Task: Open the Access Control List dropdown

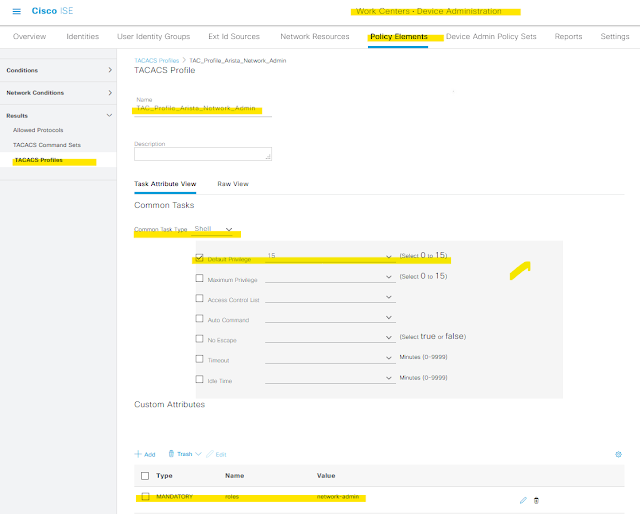Action: [330, 297]
